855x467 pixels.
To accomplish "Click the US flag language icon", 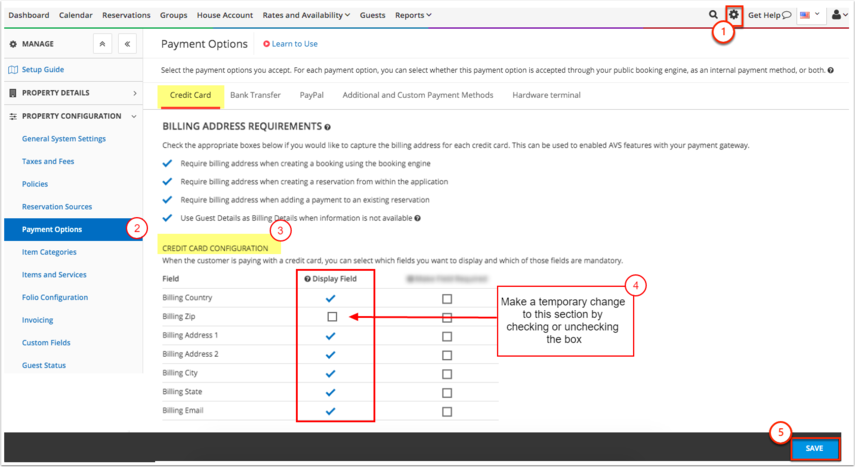I will (805, 15).
